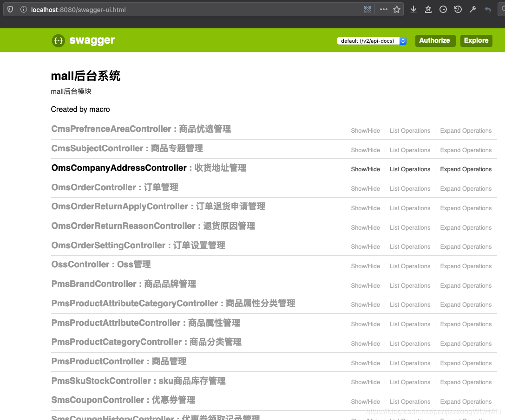The height and width of the screenshot is (420, 505).
Task: Open SmsCouponController heading
Action: pos(123,400)
